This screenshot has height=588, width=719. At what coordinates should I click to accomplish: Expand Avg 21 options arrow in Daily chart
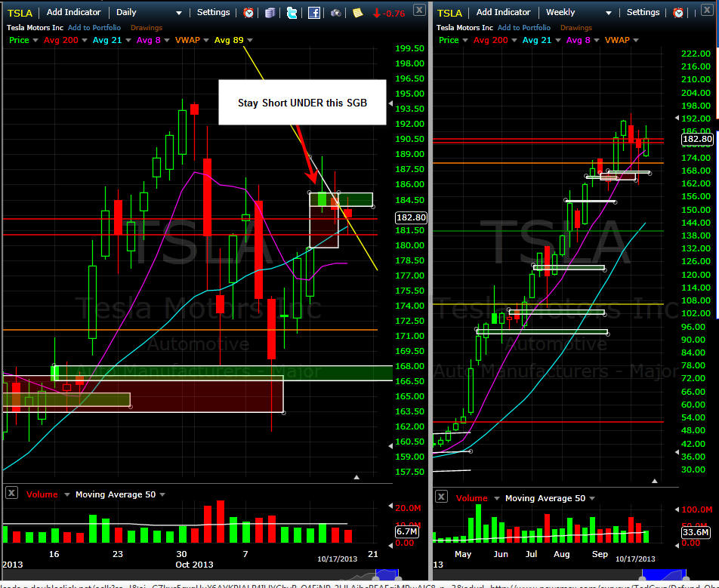pyautogui.click(x=128, y=40)
